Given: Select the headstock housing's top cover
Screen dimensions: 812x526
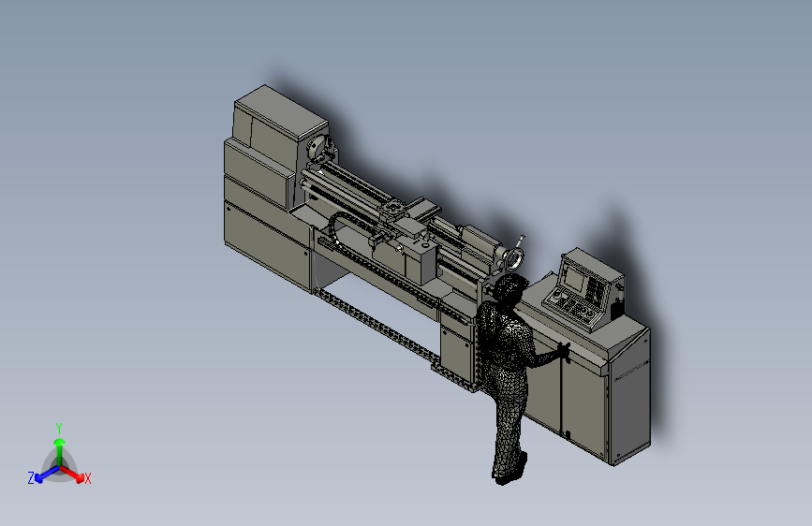Looking at the screenshot, I should point(282,112).
